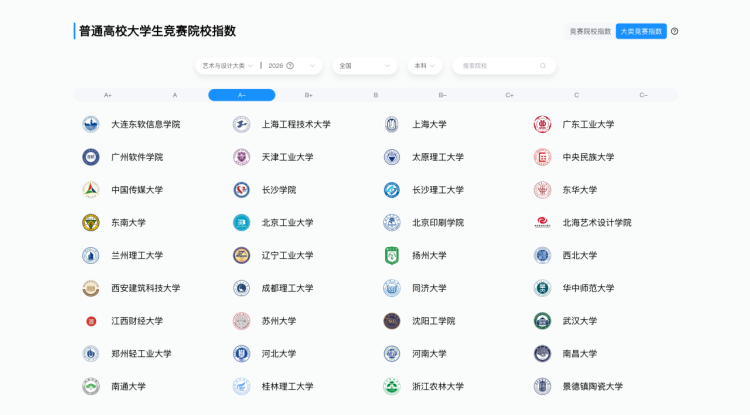This screenshot has width=750, height=415.
Task: Click the 北京工业大学 teal logo icon
Action: 241,222
